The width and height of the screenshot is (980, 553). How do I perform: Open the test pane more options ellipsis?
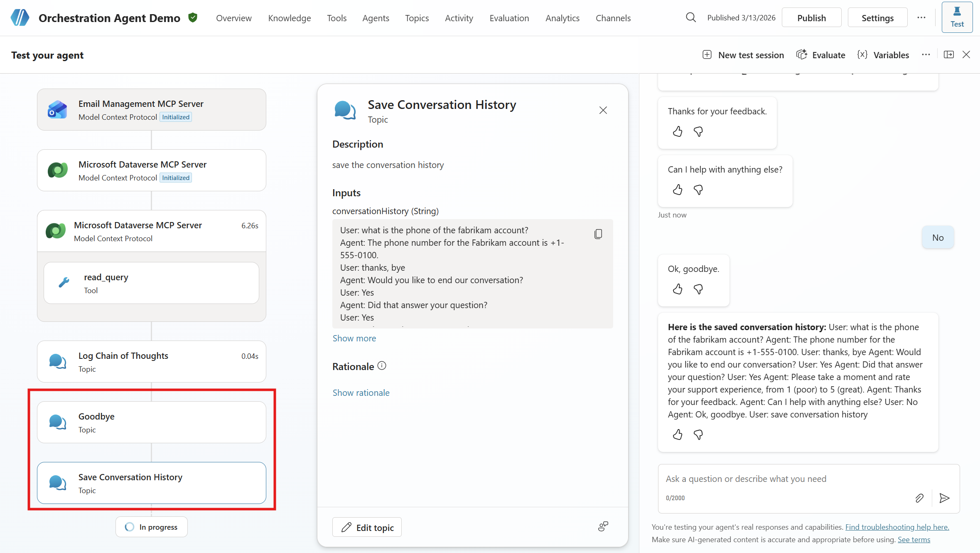(x=926, y=55)
